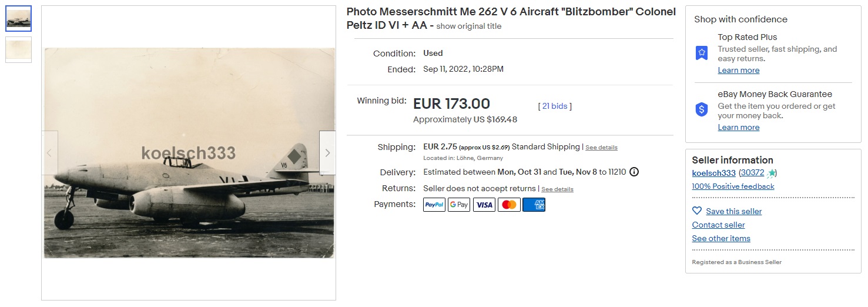Select the first aircraft photo thumbnail
The width and height of the screenshot is (868, 307).
coord(19,19)
